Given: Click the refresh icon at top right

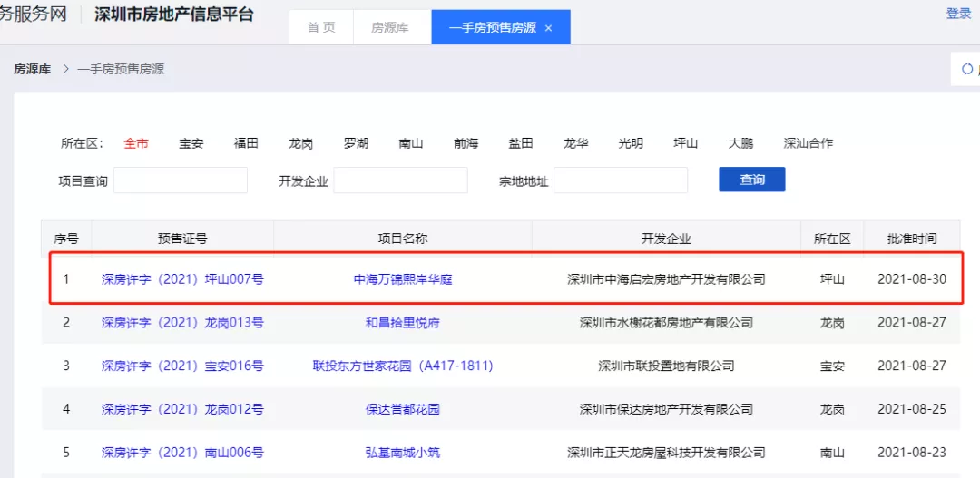Looking at the screenshot, I should (967, 69).
